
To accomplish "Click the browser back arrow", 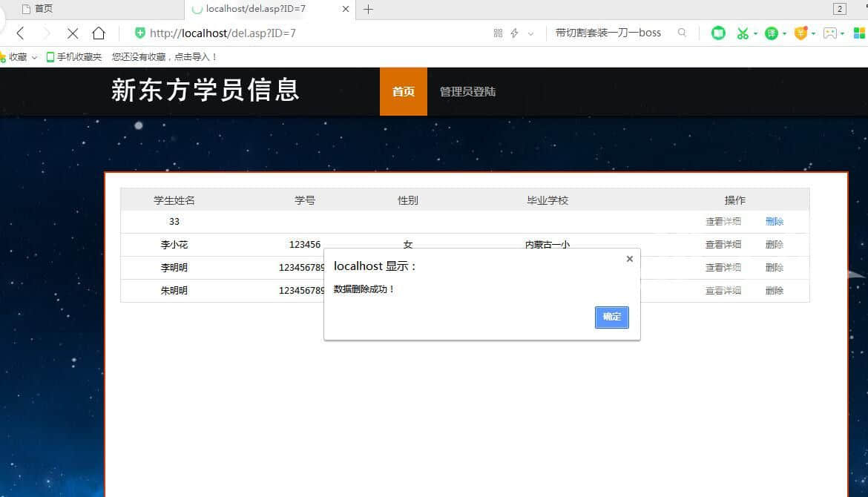I will [x=20, y=33].
